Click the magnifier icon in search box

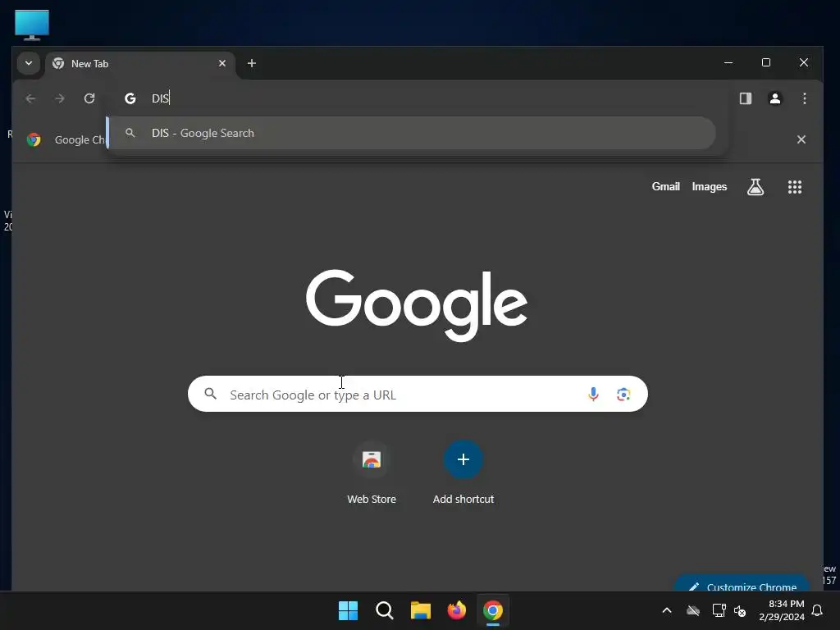pos(211,395)
